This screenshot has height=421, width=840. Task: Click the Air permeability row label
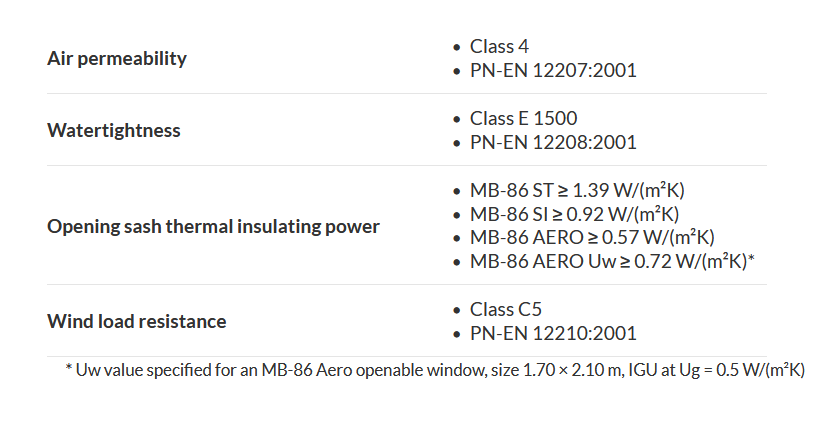pos(117,58)
